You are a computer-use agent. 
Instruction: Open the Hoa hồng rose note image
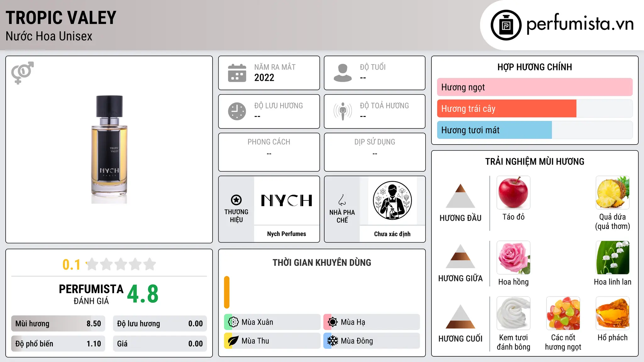pos(514,258)
